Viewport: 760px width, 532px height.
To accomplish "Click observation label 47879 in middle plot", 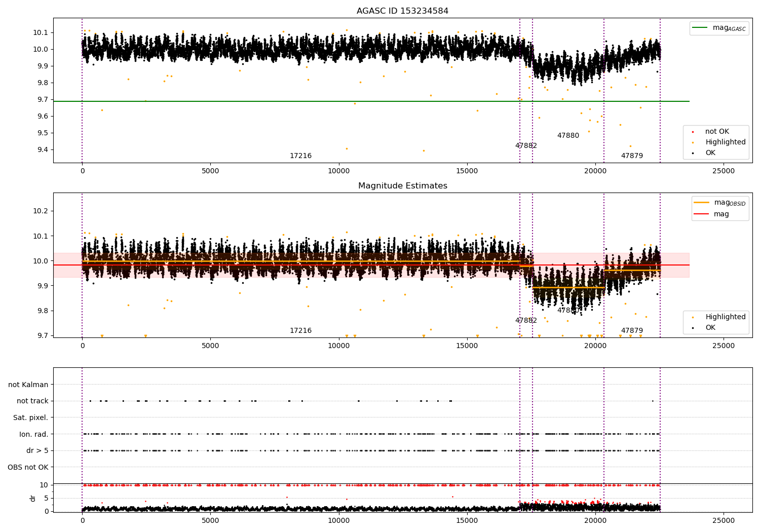I will [632, 331].
